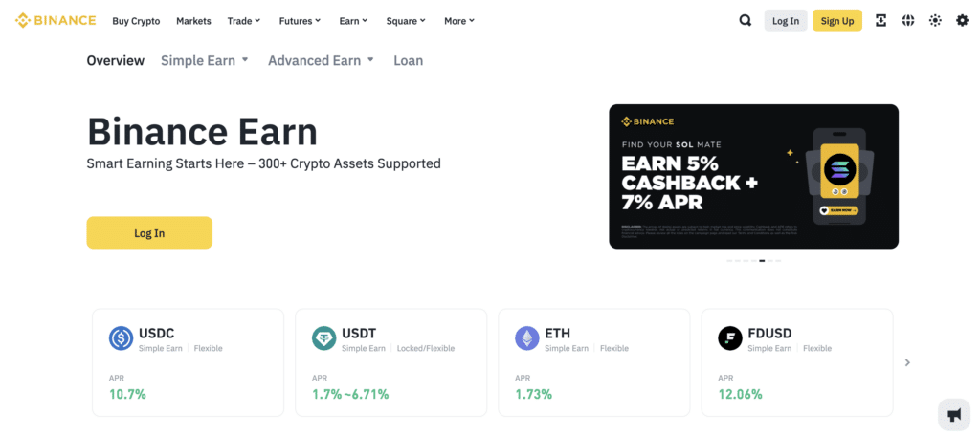Image resolution: width=980 pixels, height=435 pixels.
Task: Expand the Advanced Earn dropdown tab
Action: (x=322, y=60)
